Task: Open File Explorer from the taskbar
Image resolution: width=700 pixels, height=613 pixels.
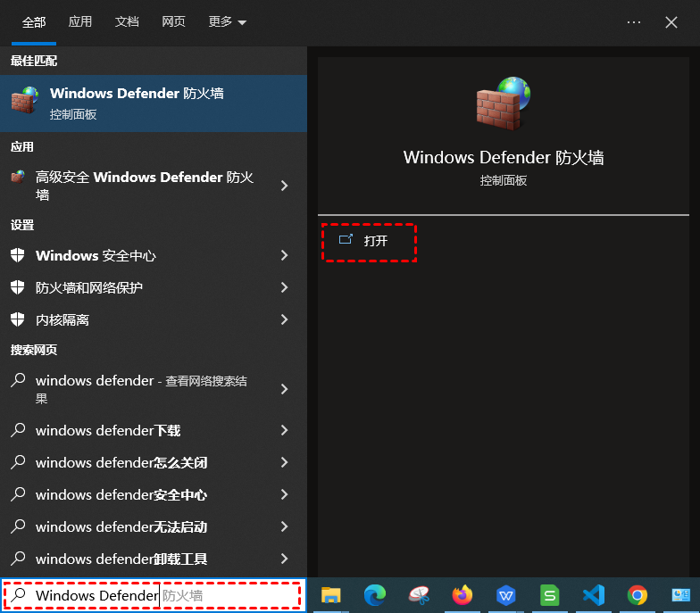Action: pos(330,595)
